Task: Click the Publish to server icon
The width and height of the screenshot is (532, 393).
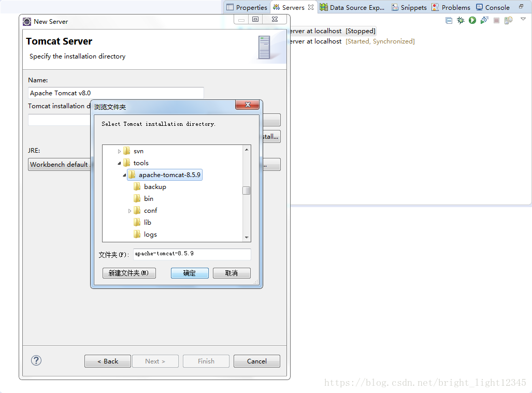Action: click(508, 21)
